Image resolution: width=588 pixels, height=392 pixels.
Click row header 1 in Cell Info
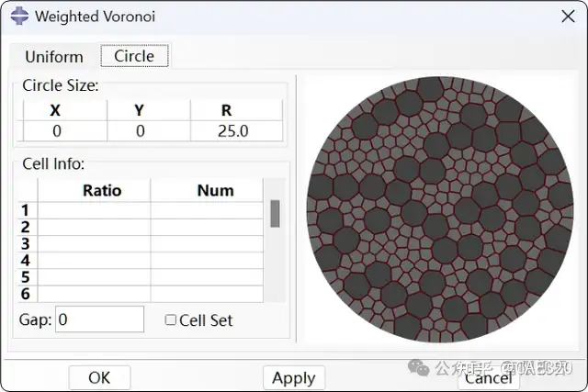coord(28,210)
